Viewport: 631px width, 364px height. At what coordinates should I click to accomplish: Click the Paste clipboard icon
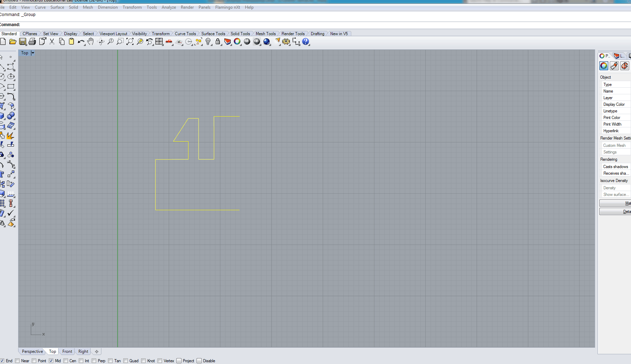click(71, 42)
